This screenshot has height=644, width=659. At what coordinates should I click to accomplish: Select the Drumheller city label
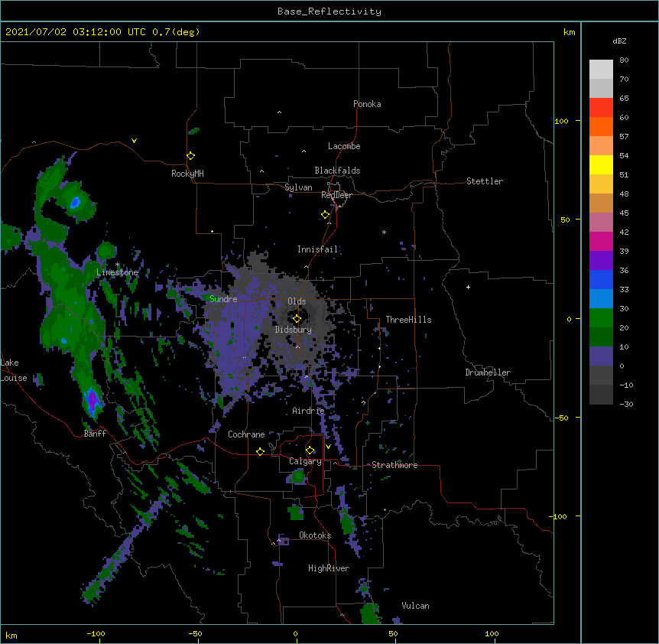click(x=488, y=372)
